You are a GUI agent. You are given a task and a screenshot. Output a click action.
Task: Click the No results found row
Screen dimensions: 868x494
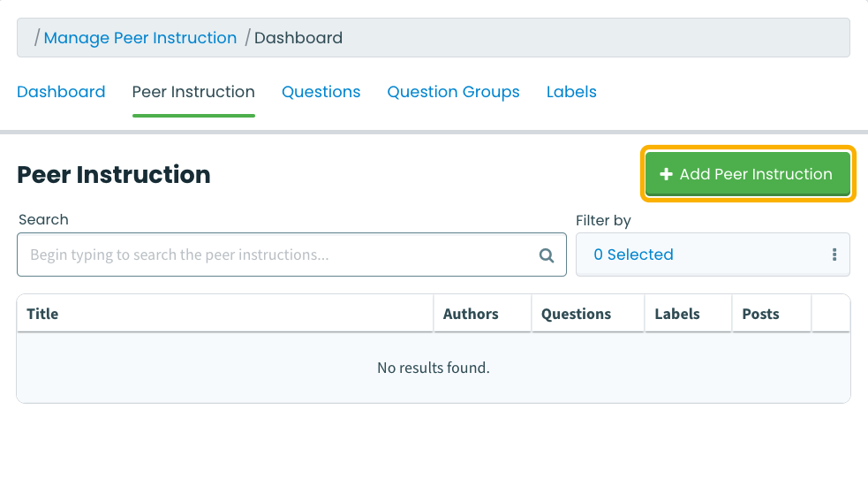point(434,368)
